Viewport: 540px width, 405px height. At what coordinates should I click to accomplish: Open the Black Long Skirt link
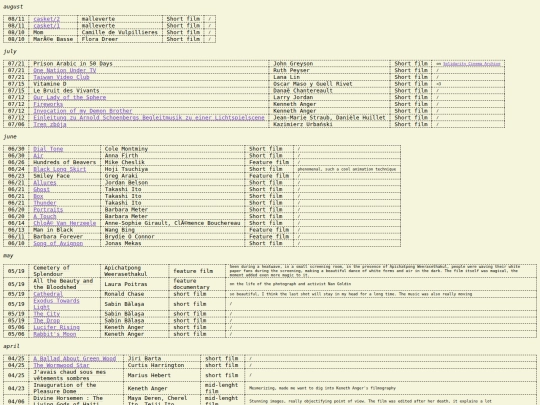60,169
